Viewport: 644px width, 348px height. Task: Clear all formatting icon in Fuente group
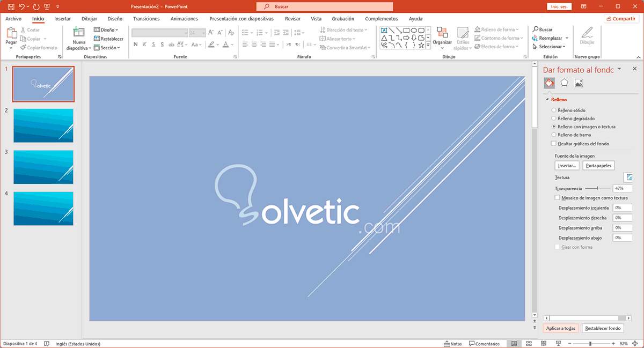pyautogui.click(x=231, y=33)
